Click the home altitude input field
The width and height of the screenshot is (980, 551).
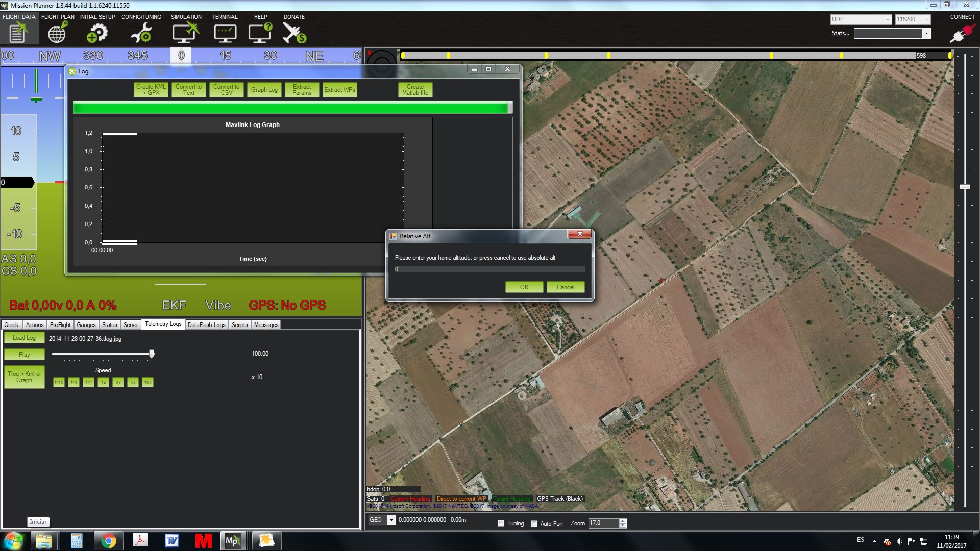489,269
